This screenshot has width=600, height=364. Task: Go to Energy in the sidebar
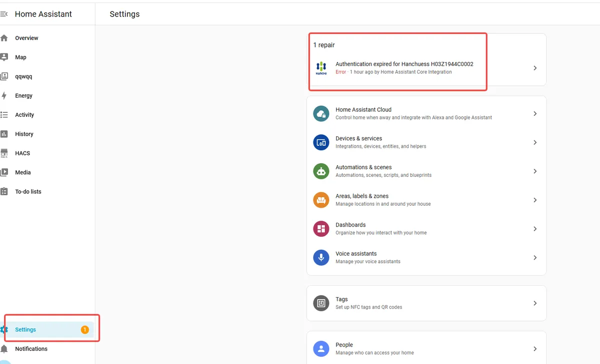tap(47, 95)
